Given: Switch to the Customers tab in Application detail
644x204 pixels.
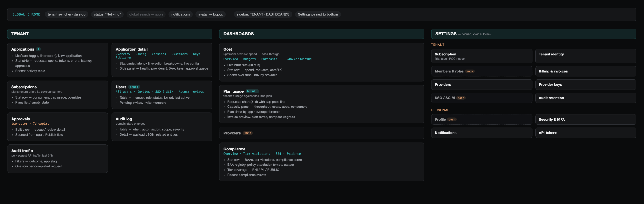Looking at the screenshot, I should pos(179,54).
